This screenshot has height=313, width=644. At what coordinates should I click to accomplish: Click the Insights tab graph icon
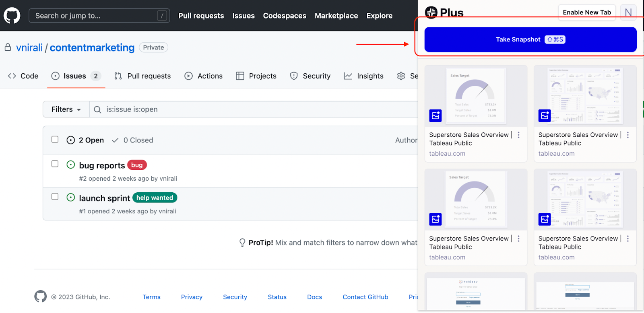coord(348,76)
